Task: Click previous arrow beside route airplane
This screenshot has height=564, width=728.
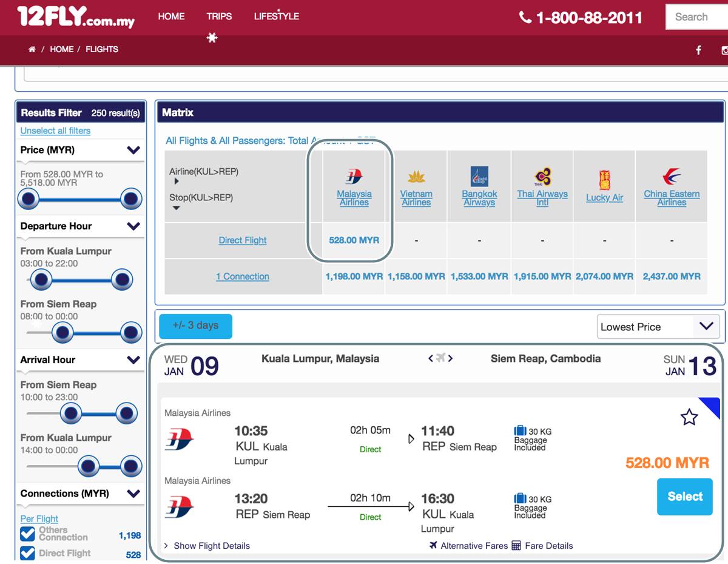Action: (x=431, y=358)
